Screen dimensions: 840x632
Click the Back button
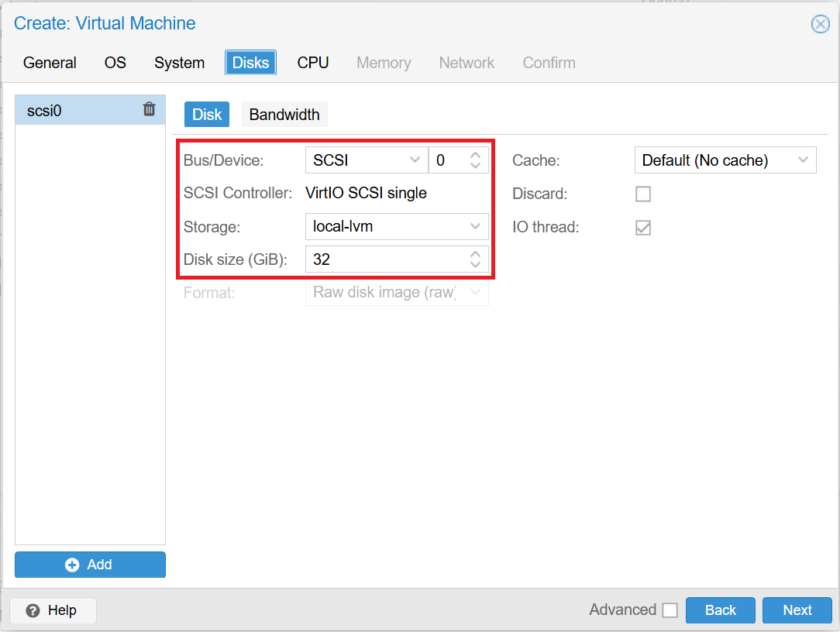point(720,610)
